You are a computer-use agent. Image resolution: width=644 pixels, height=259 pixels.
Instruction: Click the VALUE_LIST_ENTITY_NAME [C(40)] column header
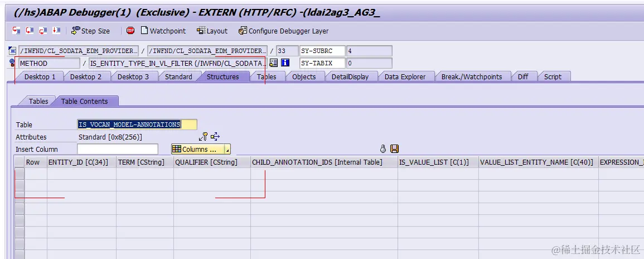[539, 162]
